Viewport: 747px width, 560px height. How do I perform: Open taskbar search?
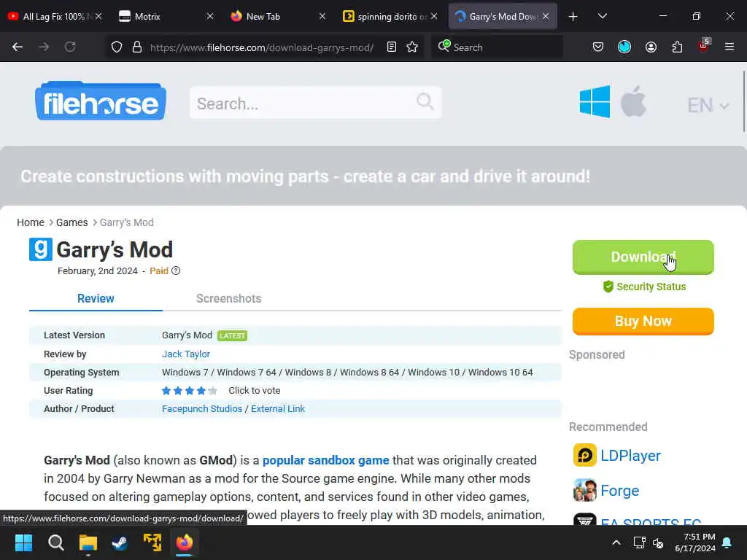pos(55,542)
